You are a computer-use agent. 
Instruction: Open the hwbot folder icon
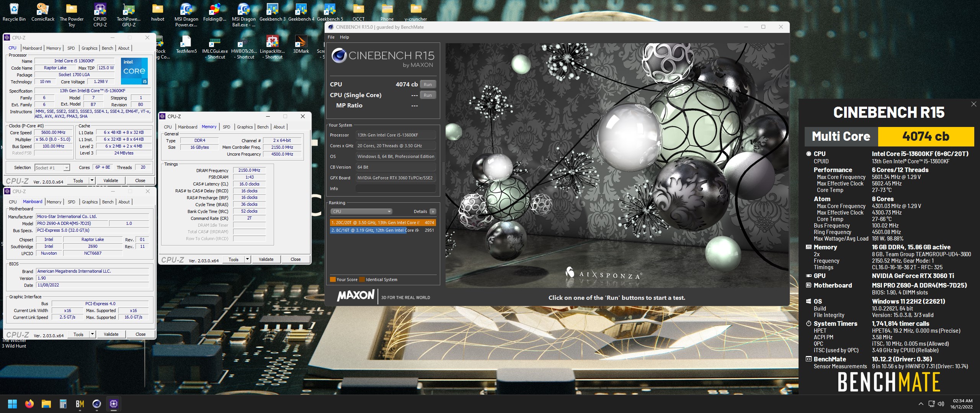[x=157, y=12]
